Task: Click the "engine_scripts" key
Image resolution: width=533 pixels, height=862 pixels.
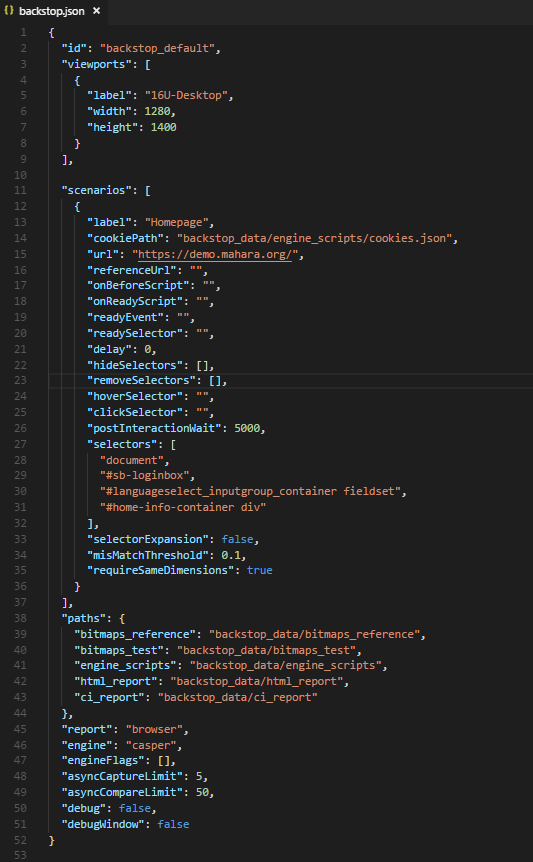Action: 125,666
